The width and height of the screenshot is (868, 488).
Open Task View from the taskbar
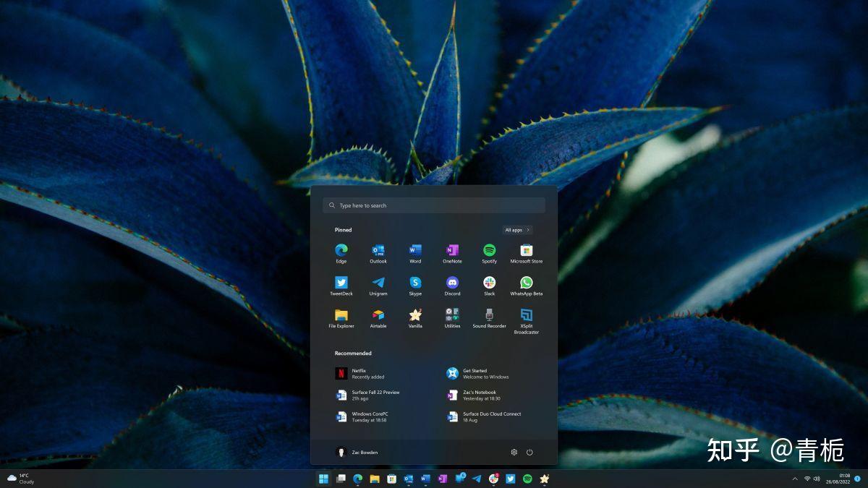click(341, 479)
